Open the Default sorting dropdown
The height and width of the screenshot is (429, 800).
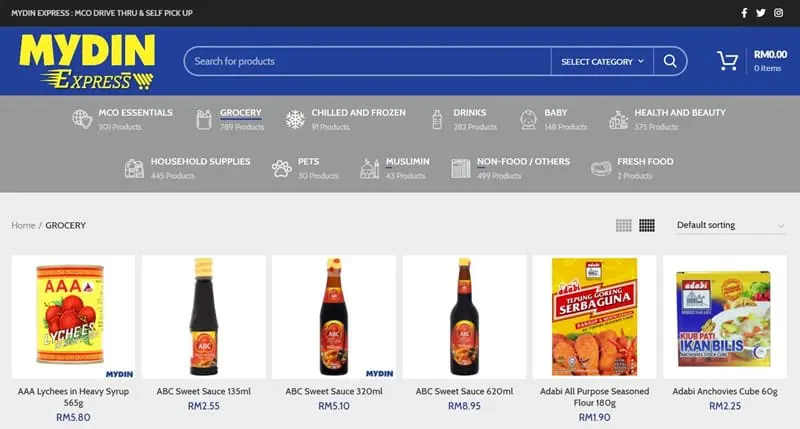pos(730,225)
